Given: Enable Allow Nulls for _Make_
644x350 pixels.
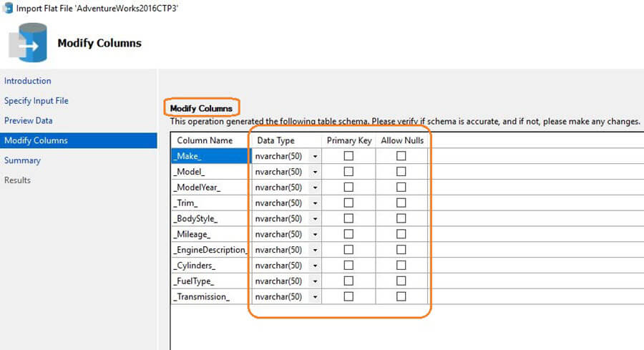Looking at the screenshot, I should coord(401,156).
